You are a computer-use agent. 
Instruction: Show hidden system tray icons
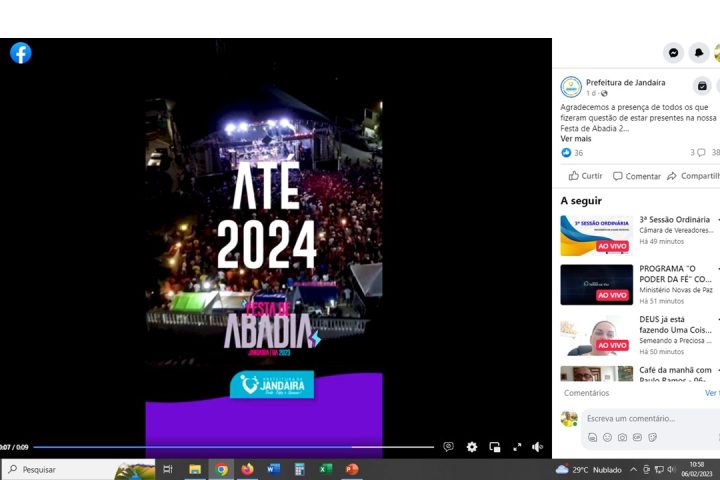(x=633, y=469)
